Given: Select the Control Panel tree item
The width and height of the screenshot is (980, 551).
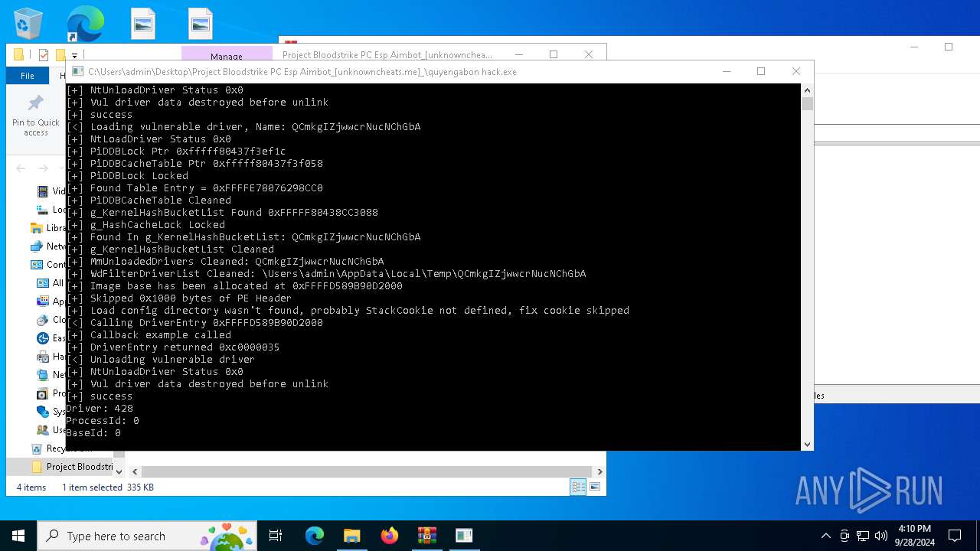Looking at the screenshot, I should coord(47,265).
